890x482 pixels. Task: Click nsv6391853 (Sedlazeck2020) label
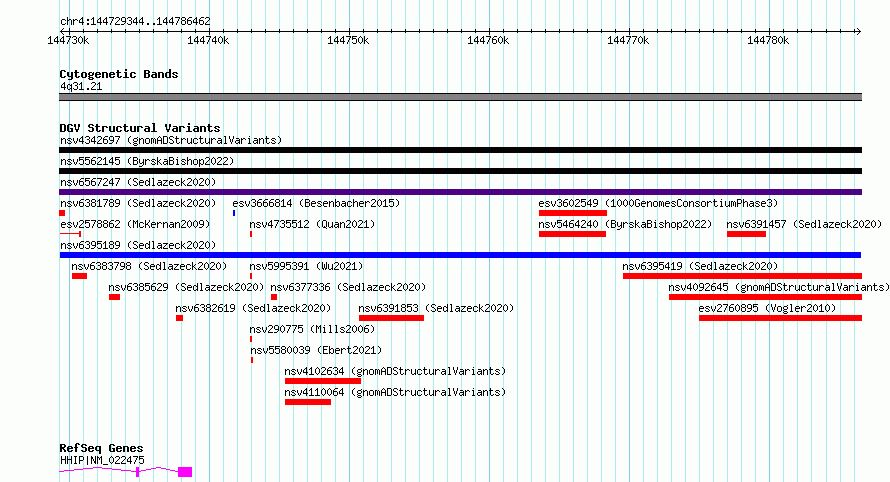point(436,308)
